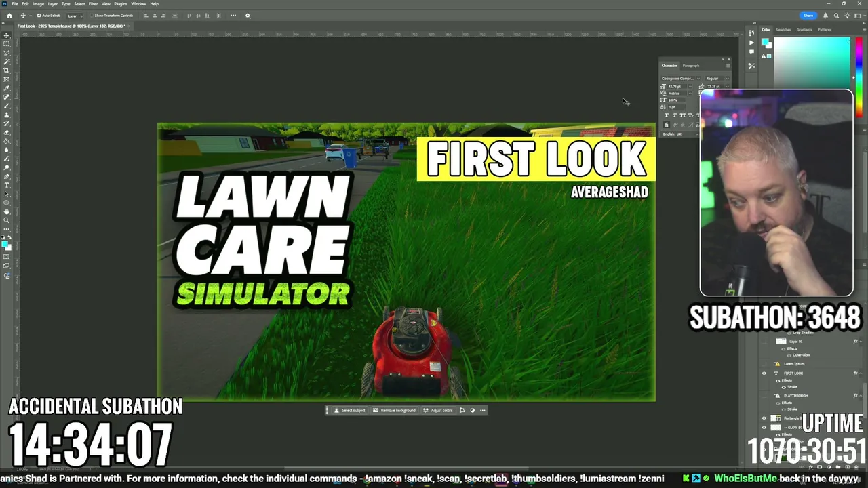Open the search icon in top bar
The width and height of the screenshot is (868, 488).
pyautogui.click(x=836, y=16)
